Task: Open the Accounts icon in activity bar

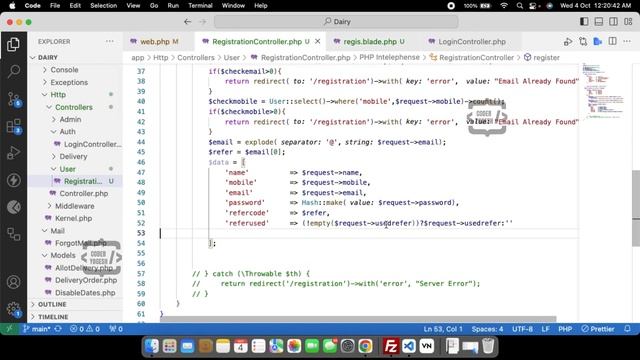Action: click(x=13, y=282)
